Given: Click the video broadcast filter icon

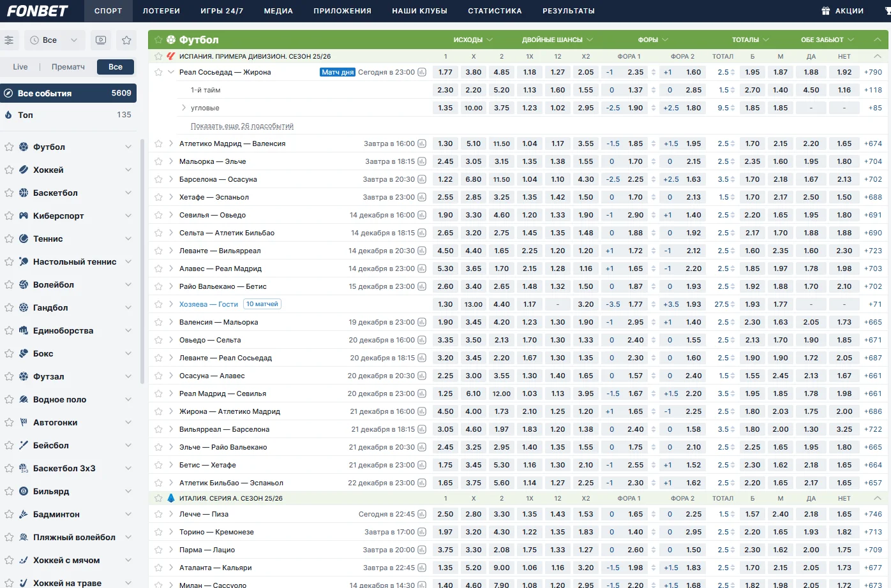Looking at the screenshot, I should [x=101, y=40].
